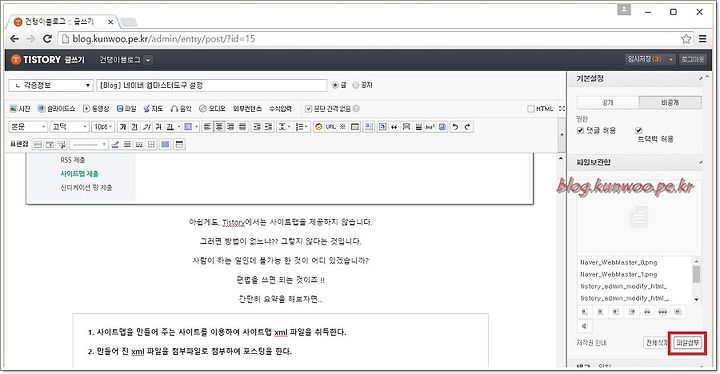Bookmark page with star icon
The image size is (720, 374).
coord(686,39)
